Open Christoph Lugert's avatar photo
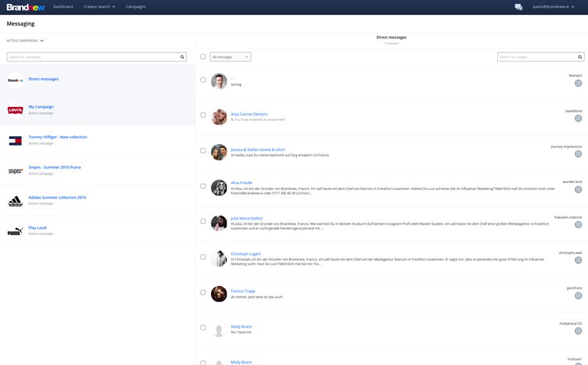Screen dimensions: 588x365 point(219,259)
